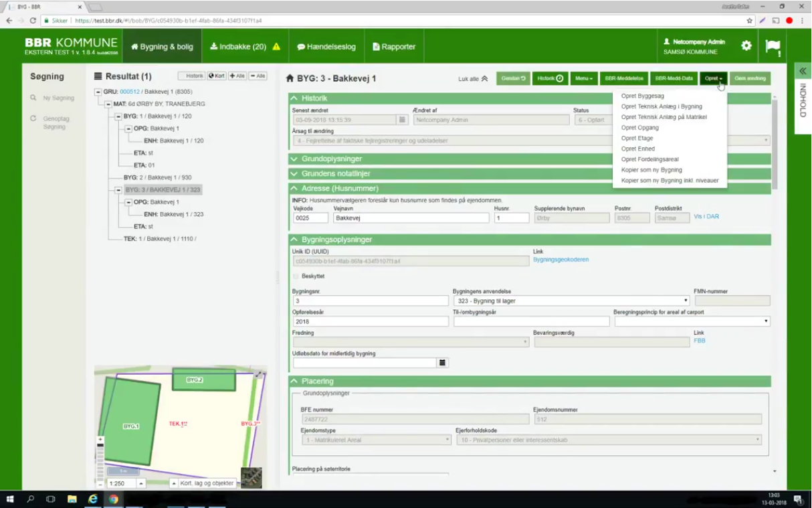Click the Opførelsesår input field
Viewport: 812px width, 508px height.
(x=371, y=321)
